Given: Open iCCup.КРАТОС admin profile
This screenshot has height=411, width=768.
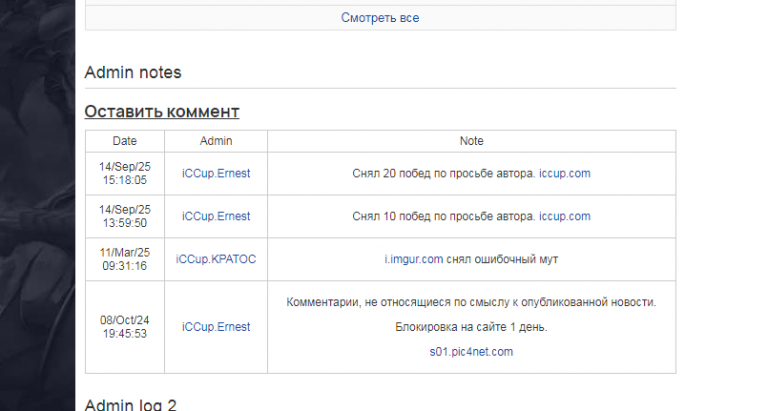Looking at the screenshot, I should tap(216, 259).
